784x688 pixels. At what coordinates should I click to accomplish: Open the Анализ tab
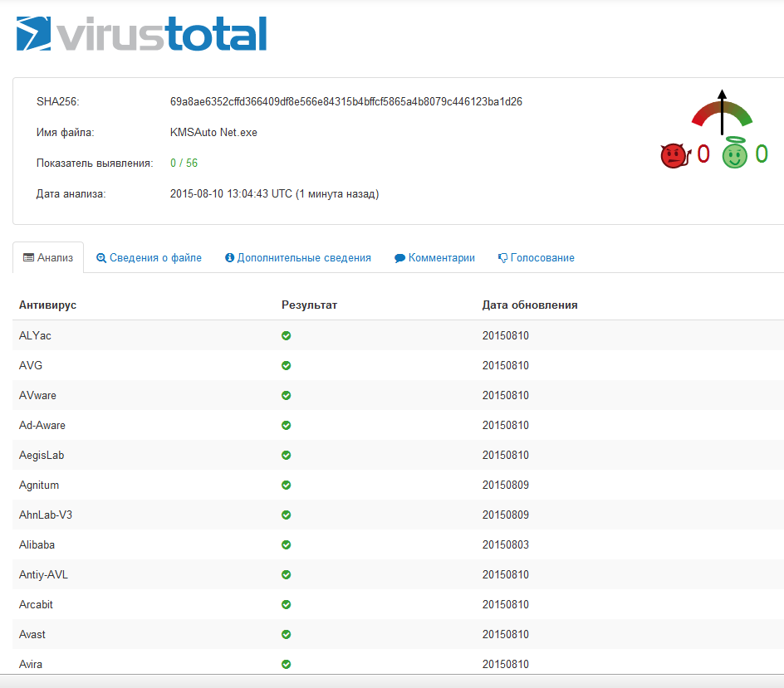point(48,258)
